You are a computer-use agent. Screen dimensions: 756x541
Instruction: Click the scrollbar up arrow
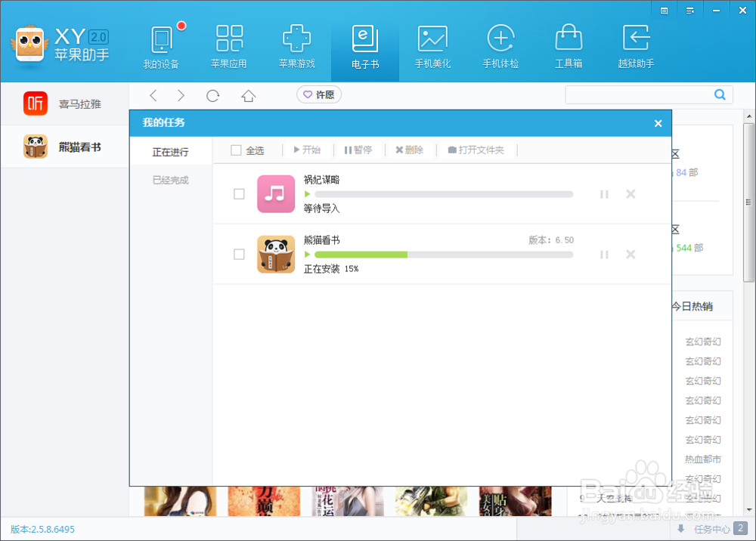coord(748,116)
